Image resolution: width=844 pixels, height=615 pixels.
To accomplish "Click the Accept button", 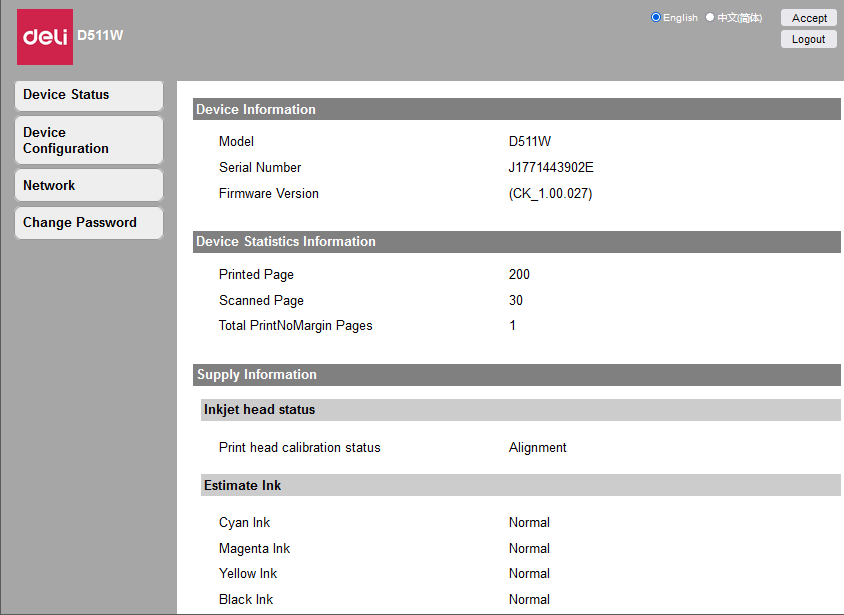I will pyautogui.click(x=808, y=18).
